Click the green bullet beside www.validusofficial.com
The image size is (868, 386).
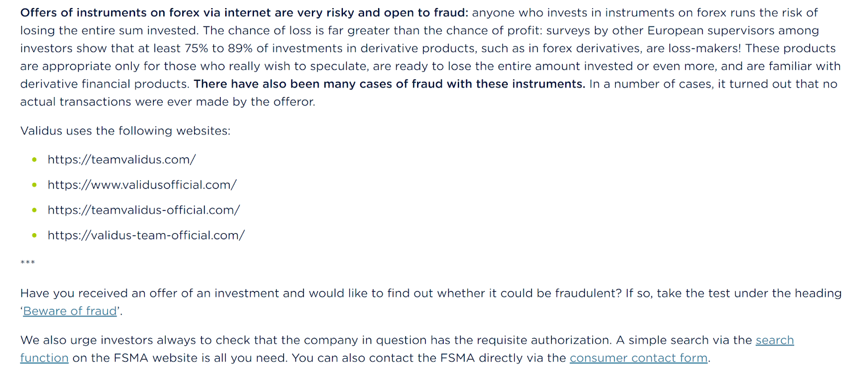[x=35, y=185]
